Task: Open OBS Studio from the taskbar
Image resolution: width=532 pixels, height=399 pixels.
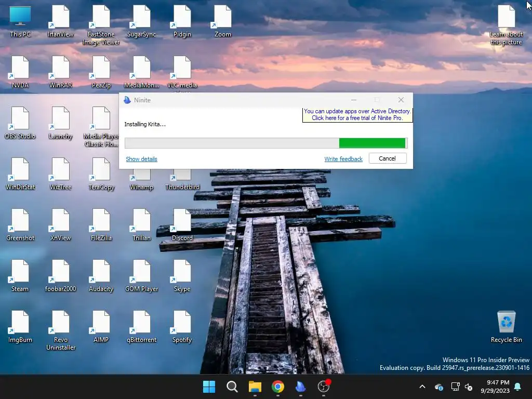Action: point(324,387)
